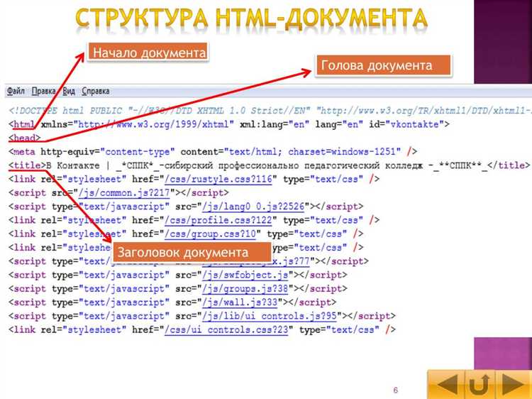Open /css/profile.css?122 stylesheet link
Image resolution: width=532 pixels, height=399 pixels.
(218, 220)
